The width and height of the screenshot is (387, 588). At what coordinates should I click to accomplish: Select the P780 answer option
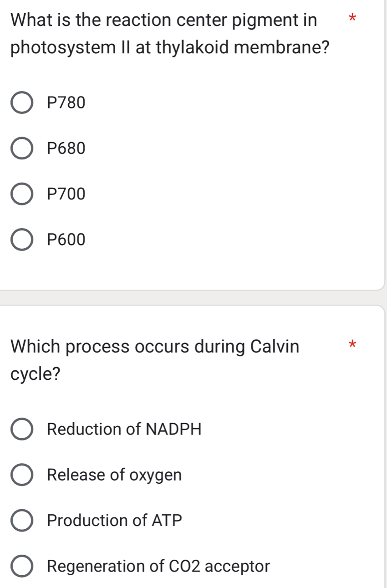(21, 102)
